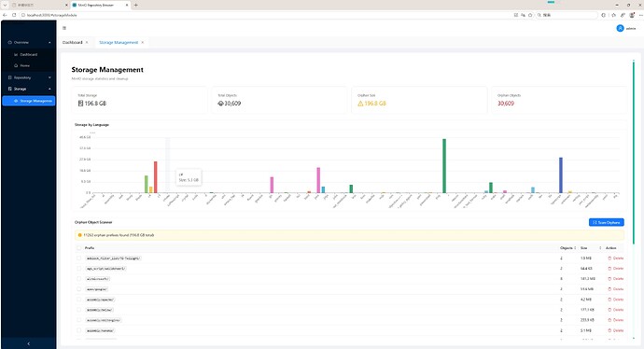644x349 pixels.
Task: Open Home from the sidebar menu
Action: (29, 65)
